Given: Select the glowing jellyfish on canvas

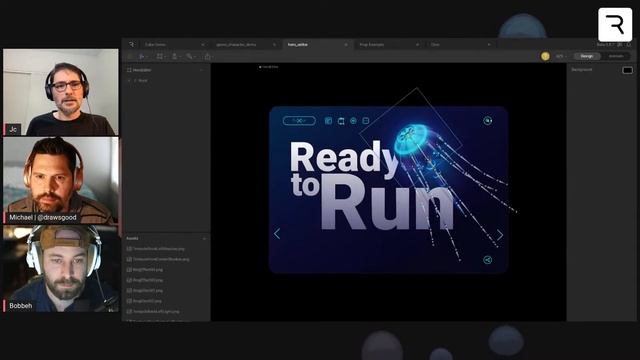Looking at the screenshot, I should pyautogui.click(x=411, y=139).
